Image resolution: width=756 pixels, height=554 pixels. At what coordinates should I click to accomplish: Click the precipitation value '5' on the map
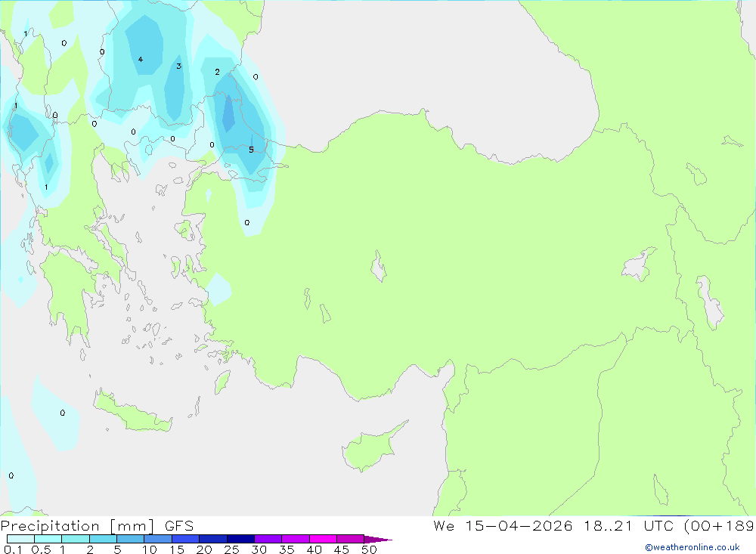pos(251,150)
